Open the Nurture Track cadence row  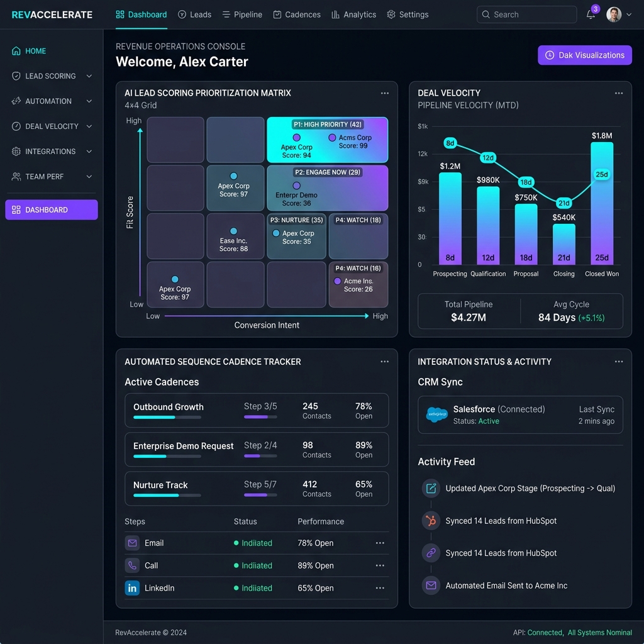pos(257,488)
